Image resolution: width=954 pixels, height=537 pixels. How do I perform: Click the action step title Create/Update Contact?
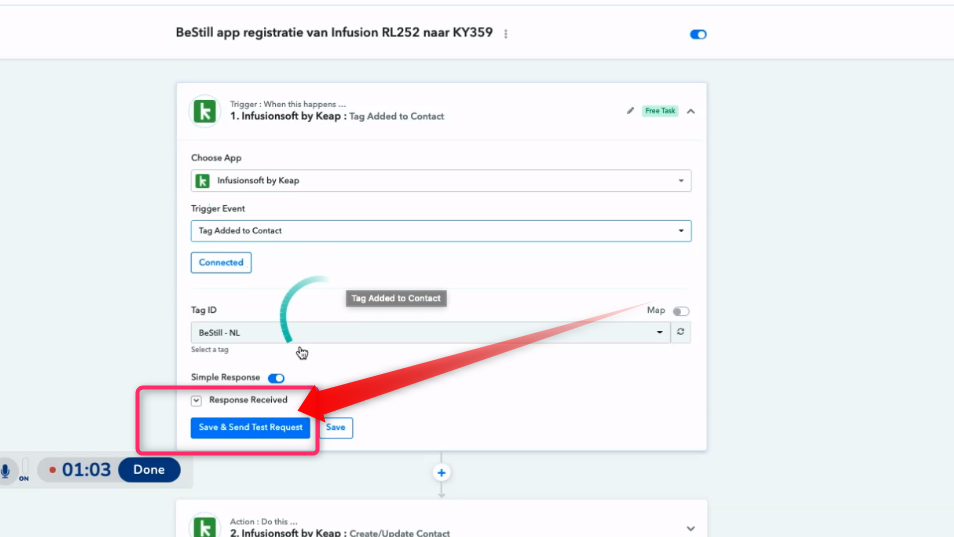point(399,533)
